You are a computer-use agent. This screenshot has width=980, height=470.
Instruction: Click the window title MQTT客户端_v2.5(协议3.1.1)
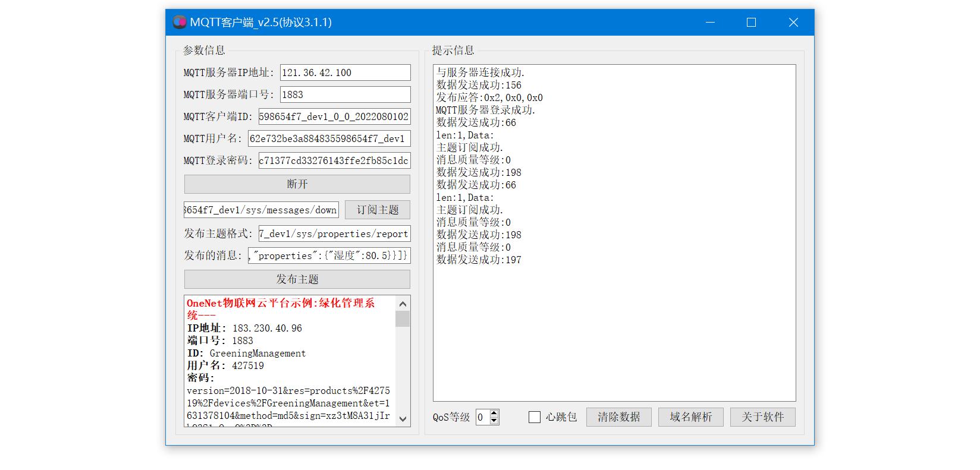[x=261, y=23]
